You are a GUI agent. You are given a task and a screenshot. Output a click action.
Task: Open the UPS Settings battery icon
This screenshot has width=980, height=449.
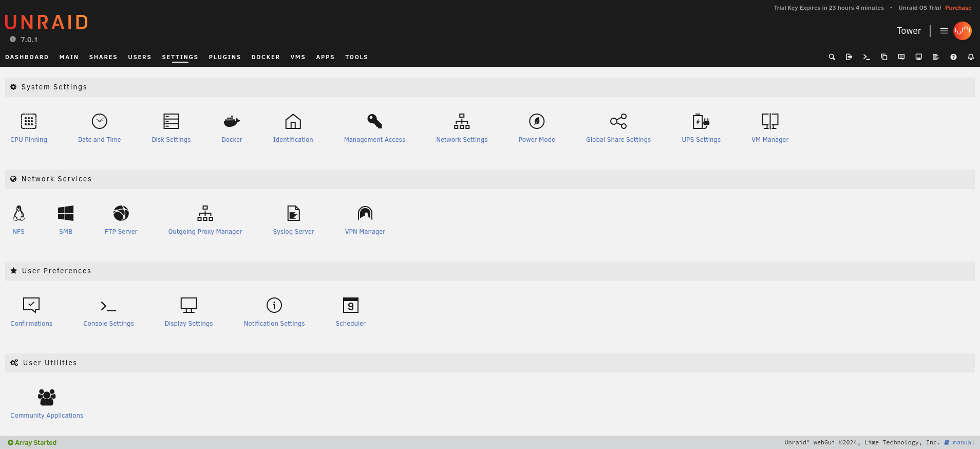pyautogui.click(x=701, y=121)
